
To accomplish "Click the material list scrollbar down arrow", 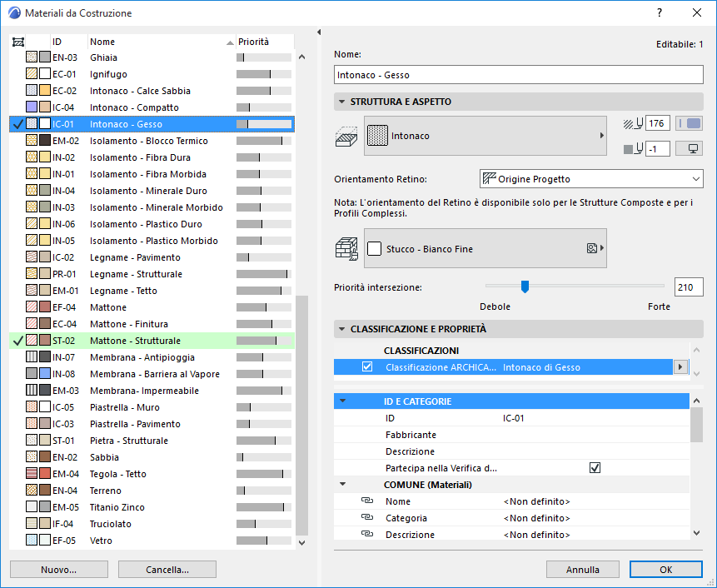I will [x=301, y=543].
